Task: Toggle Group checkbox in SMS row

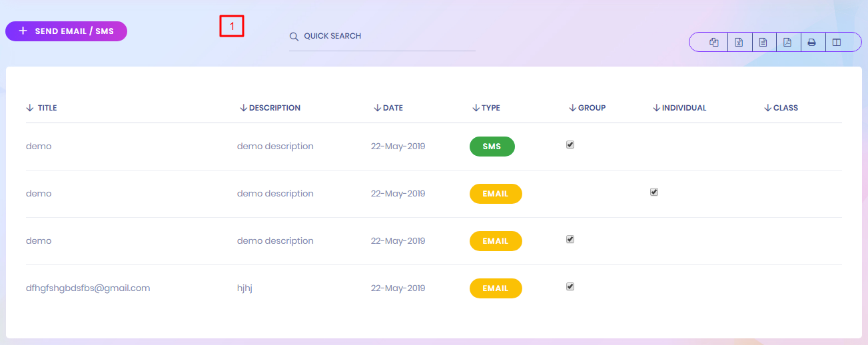Action: point(570,145)
